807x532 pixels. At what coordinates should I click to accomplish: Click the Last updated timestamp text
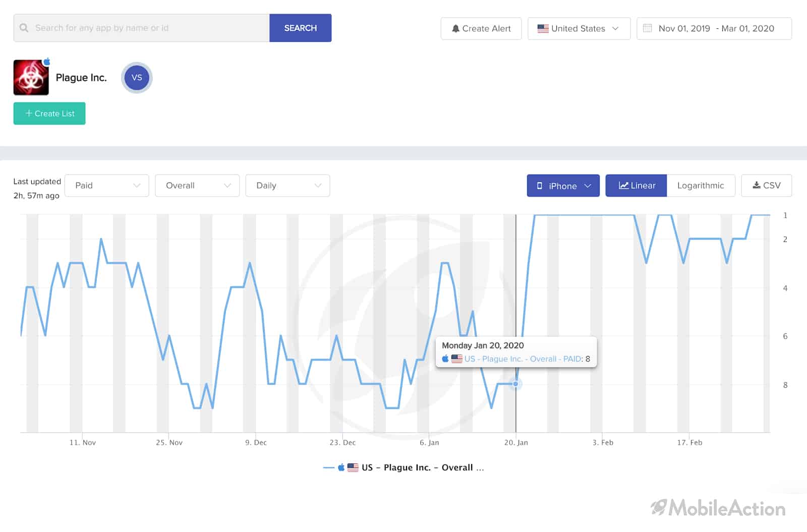37,188
